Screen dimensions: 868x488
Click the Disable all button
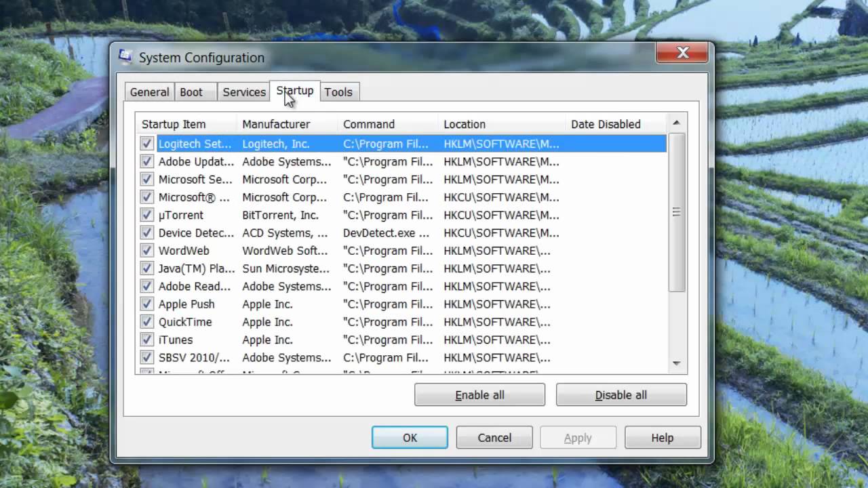click(x=621, y=395)
